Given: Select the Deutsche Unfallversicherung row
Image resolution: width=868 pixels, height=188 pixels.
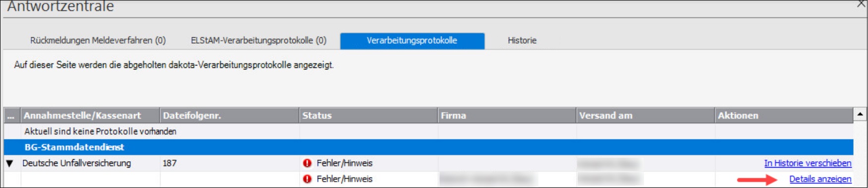Looking at the screenshot, I should [429, 163].
